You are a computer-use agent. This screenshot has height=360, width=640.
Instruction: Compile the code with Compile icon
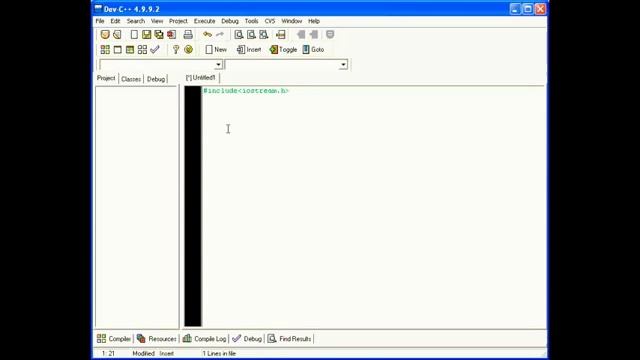[x=105, y=49]
